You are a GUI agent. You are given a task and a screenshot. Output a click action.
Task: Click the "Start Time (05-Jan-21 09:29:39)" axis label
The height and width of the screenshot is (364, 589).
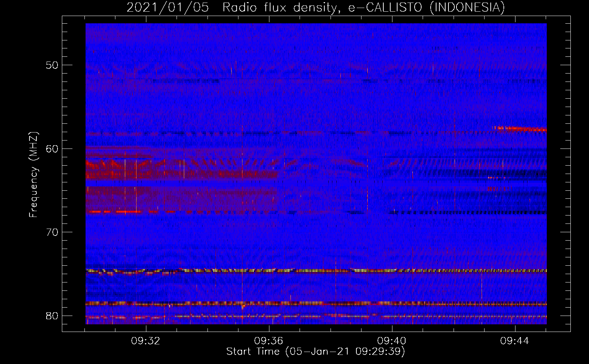[316, 352]
